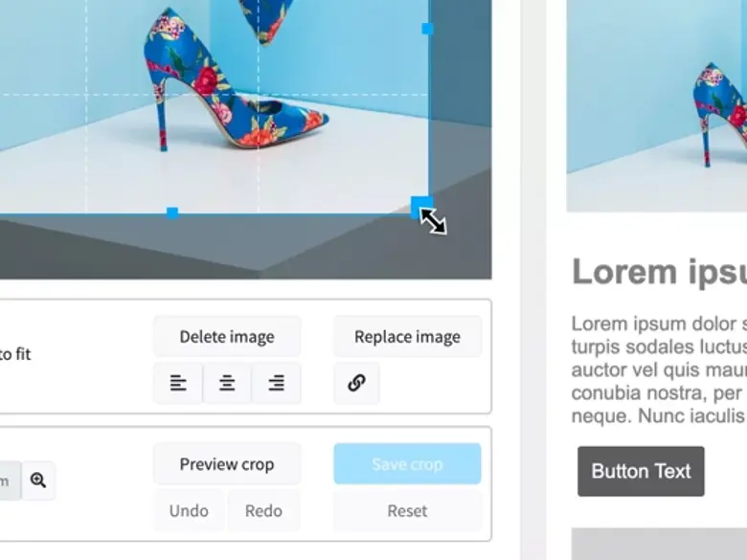Select the center alignment icon
Viewport: 747px width, 560px height.
[227, 383]
